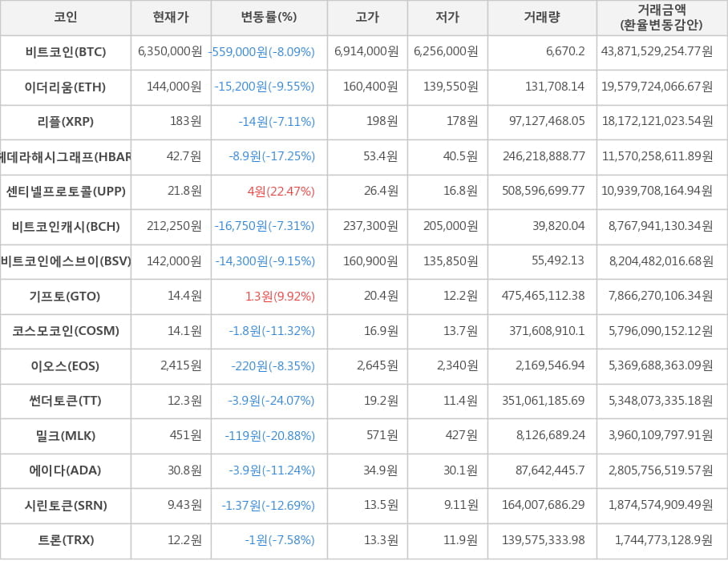Click COSM change -1.8원(-11.32%)
Screen dimensions: 728x561
point(272,331)
